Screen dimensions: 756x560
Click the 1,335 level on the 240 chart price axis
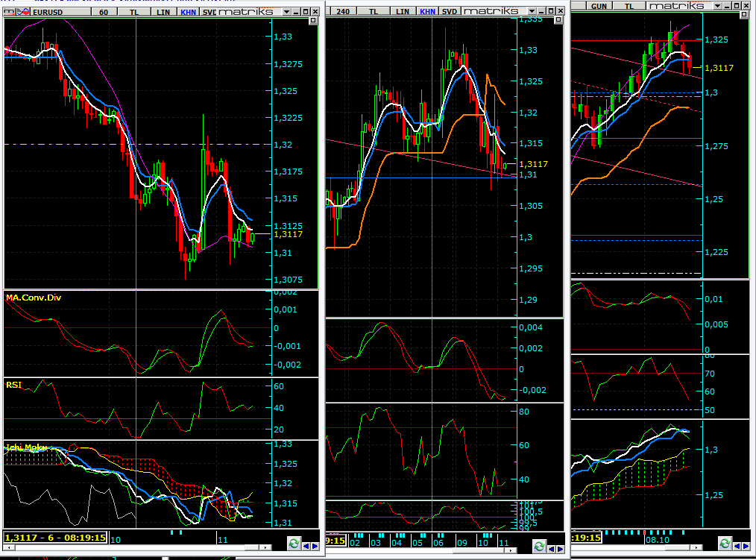click(530, 19)
